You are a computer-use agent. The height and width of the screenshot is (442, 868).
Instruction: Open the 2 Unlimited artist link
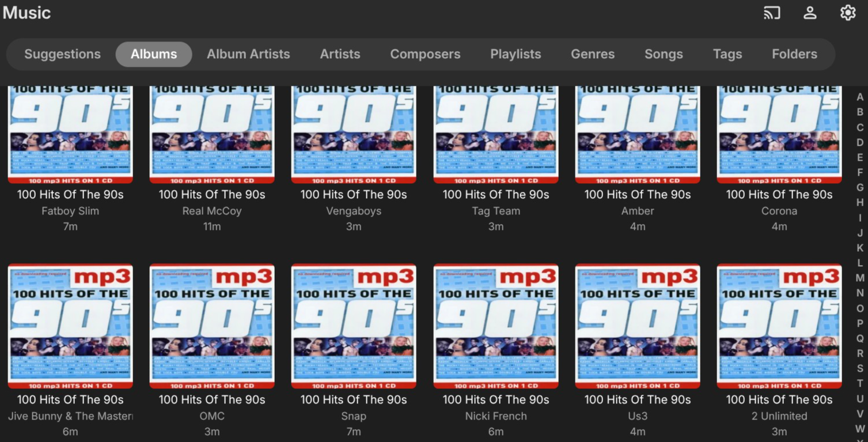pos(779,416)
